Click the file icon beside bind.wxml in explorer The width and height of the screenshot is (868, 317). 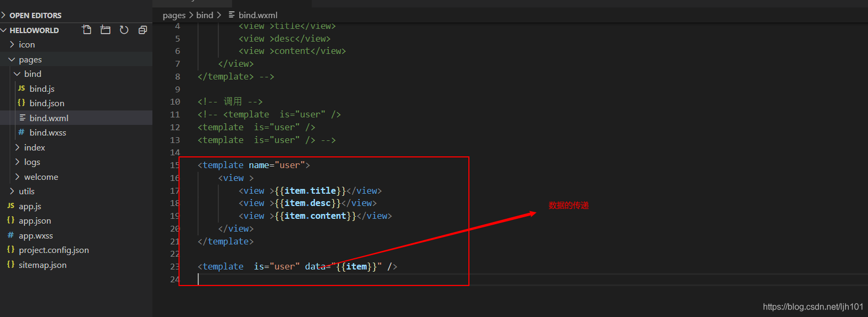[22, 118]
